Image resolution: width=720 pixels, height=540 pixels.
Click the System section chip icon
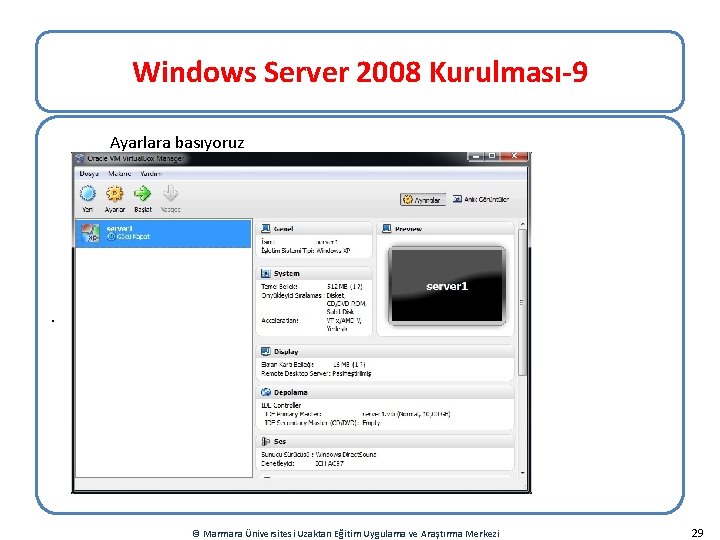point(265,273)
